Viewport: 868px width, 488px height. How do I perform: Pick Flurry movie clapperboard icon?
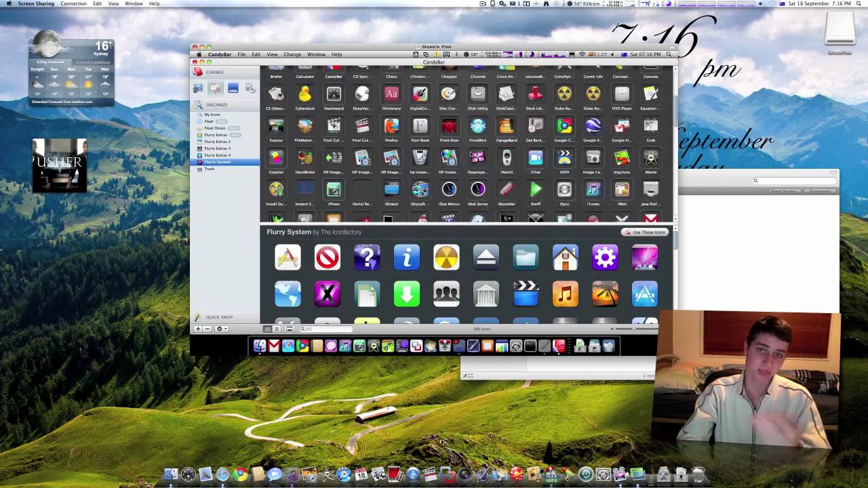click(526, 294)
